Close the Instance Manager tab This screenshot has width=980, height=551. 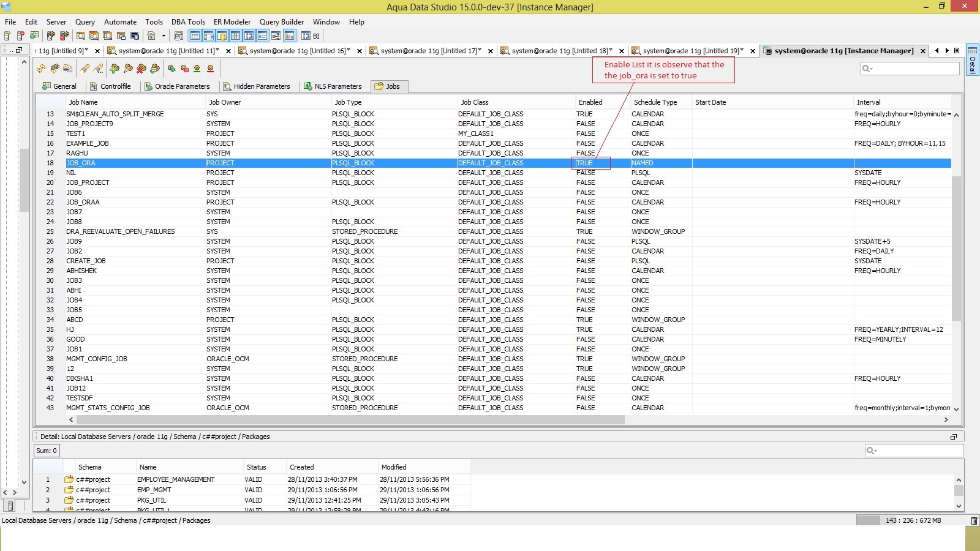click(x=923, y=51)
